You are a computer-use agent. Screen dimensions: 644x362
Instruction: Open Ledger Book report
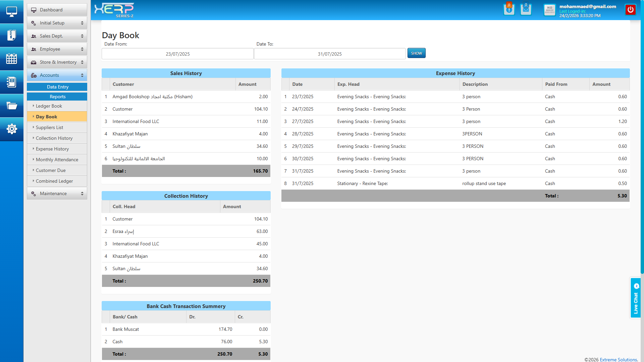click(x=49, y=106)
